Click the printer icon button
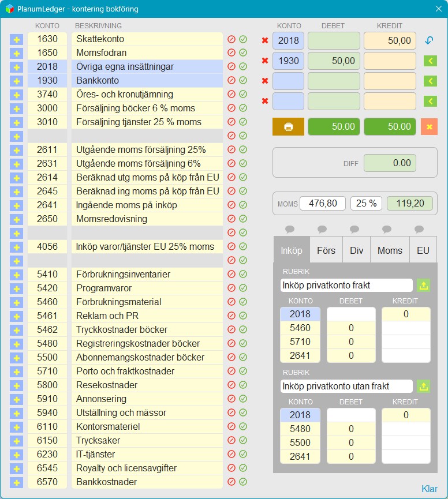The height and width of the screenshot is (499, 448). [288, 127]
